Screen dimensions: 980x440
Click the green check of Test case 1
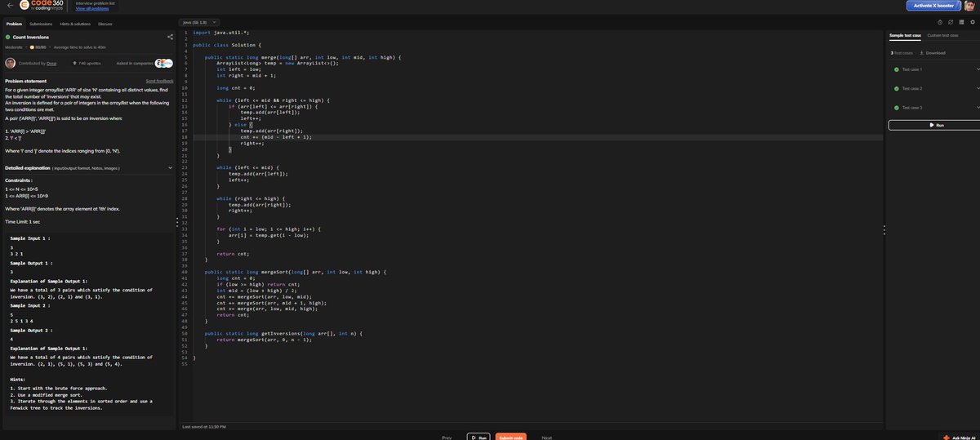(x=896, y=69)
